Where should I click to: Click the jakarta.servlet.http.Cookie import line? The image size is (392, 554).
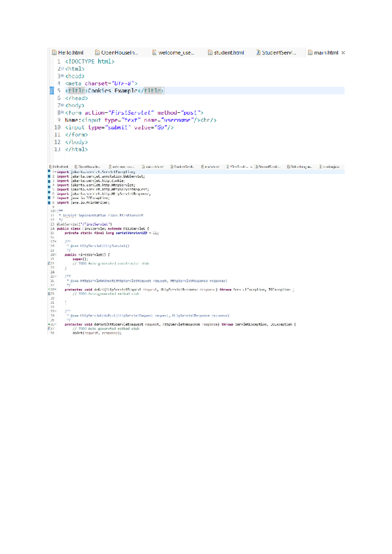(x=90, y=181)
